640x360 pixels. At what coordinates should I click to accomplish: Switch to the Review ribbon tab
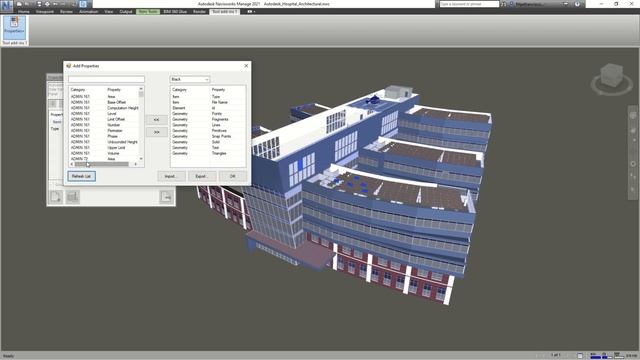tap(66, 11)
